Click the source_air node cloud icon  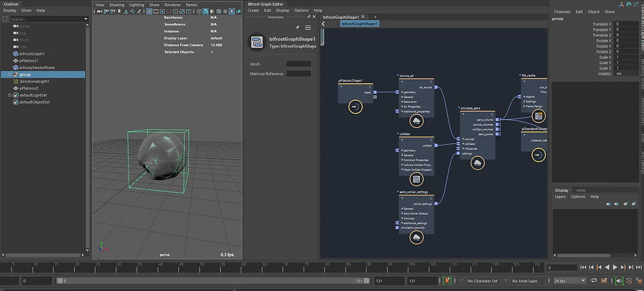point(416,120)
